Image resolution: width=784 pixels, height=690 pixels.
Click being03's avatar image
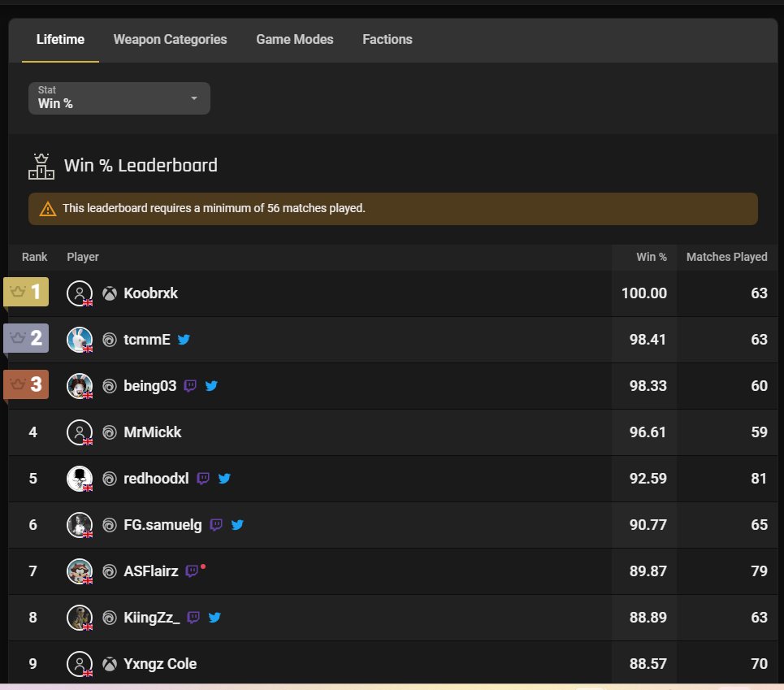tap(80, 386)
